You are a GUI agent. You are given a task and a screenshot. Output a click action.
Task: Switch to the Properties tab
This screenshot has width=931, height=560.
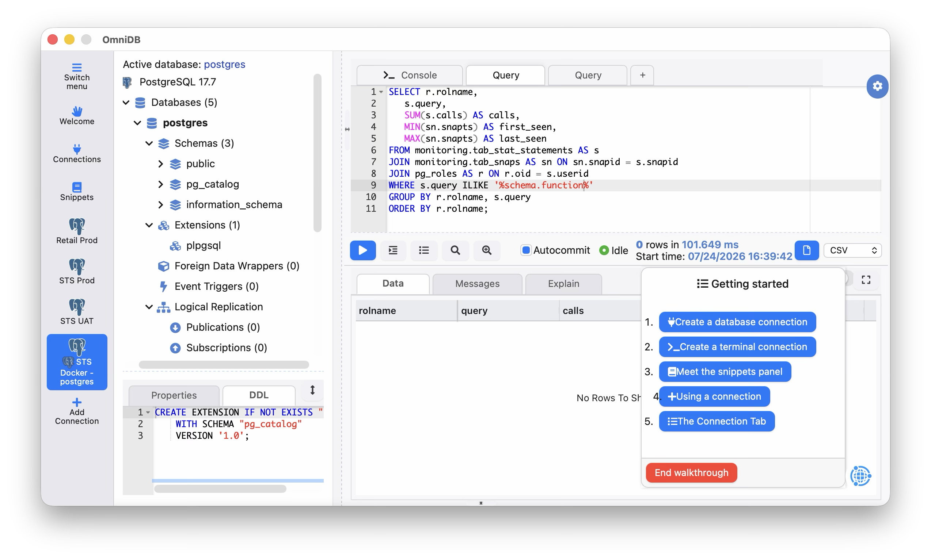(x=174, y=395)
